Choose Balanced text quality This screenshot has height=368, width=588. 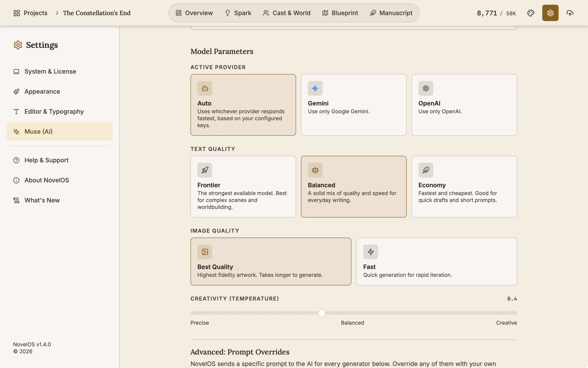pos(354,187)
